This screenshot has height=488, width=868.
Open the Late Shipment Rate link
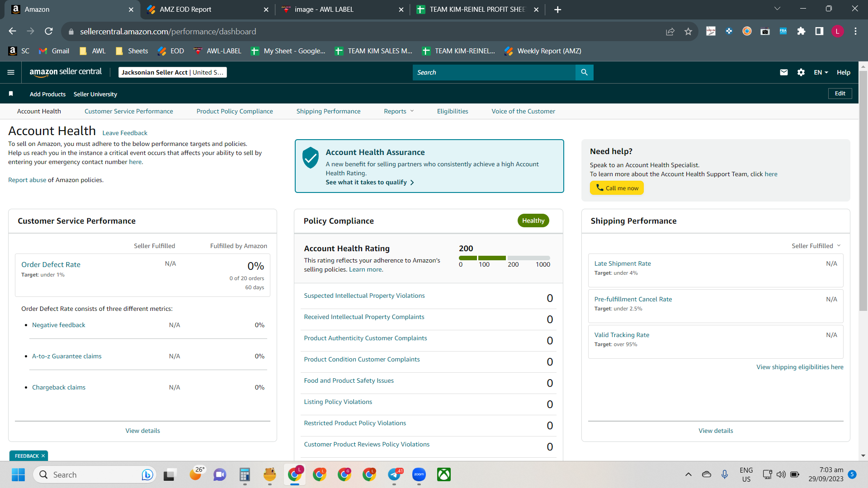[x=623, y=263]
